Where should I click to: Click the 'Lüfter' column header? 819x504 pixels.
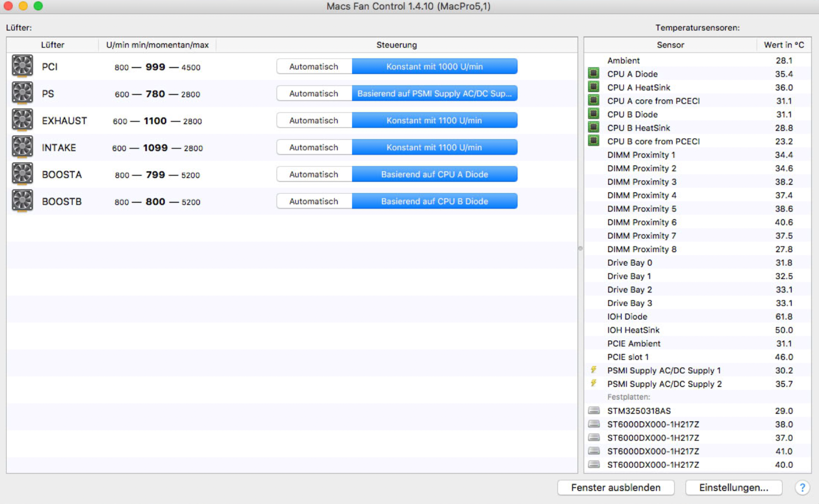click(53, 45)
